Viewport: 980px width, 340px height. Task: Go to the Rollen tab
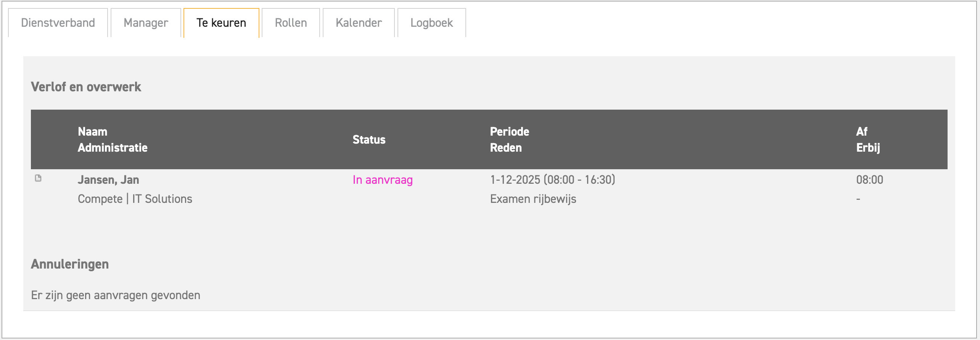(x=291, y=23)
